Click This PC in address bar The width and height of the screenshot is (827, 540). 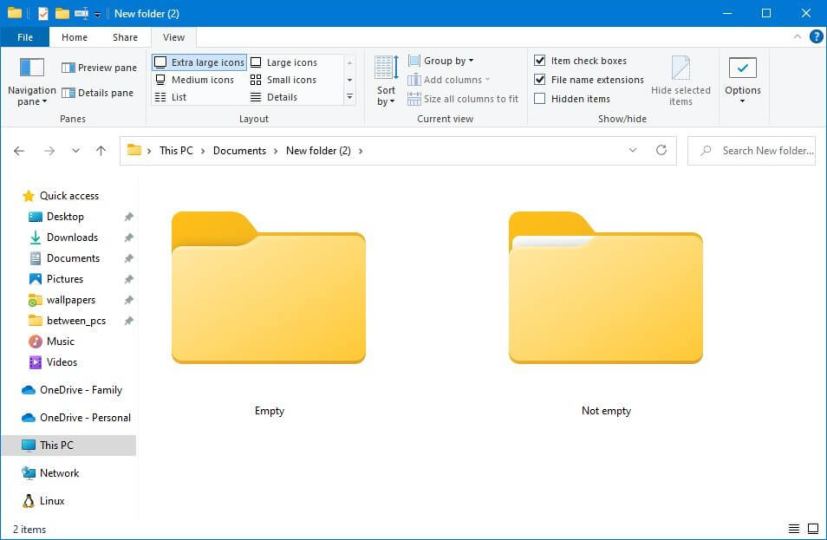176,151
